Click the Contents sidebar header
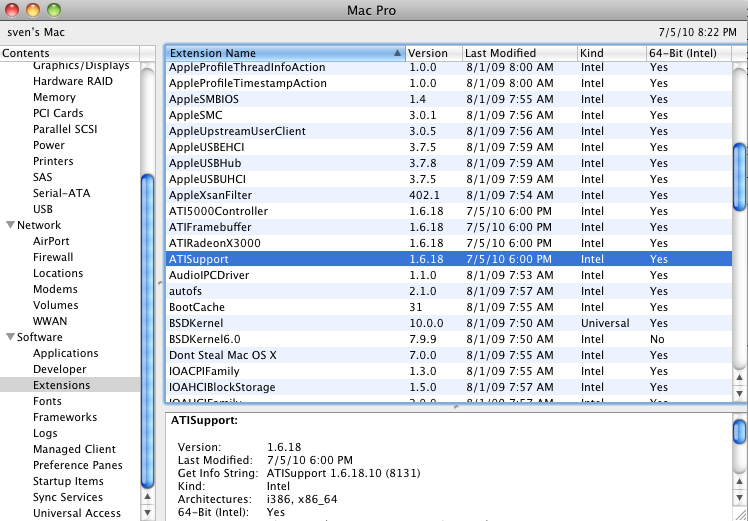Screen dimensions: 748x521 pos(70,53)
